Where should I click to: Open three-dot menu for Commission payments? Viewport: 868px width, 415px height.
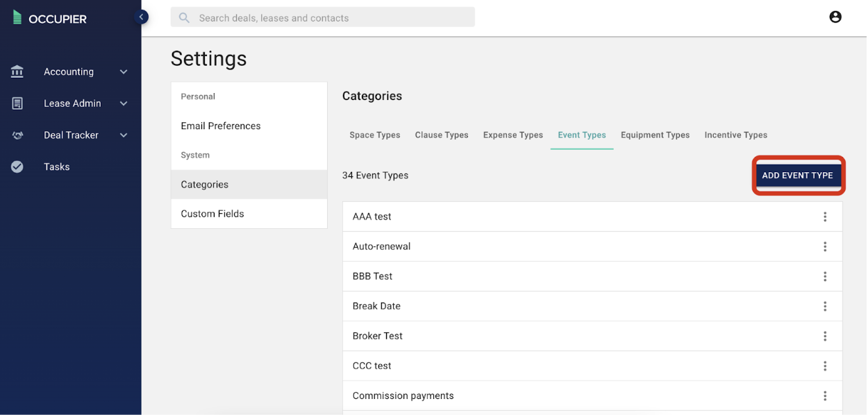click(x=825, y=396)
